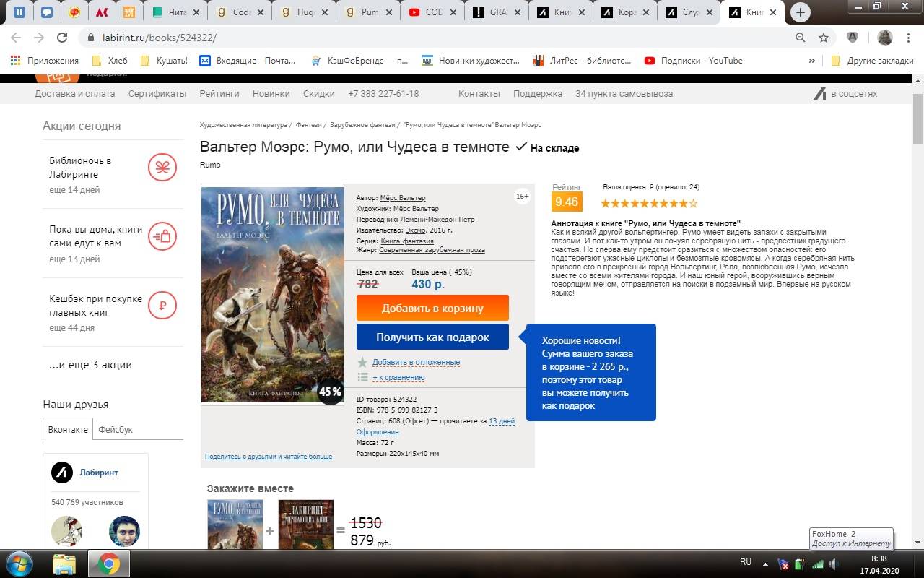The width and height of the screenshot is (924, 578).
Task: Click the Apps grid icon in the bookmarks bar
Action: click(x=14, y=61)
